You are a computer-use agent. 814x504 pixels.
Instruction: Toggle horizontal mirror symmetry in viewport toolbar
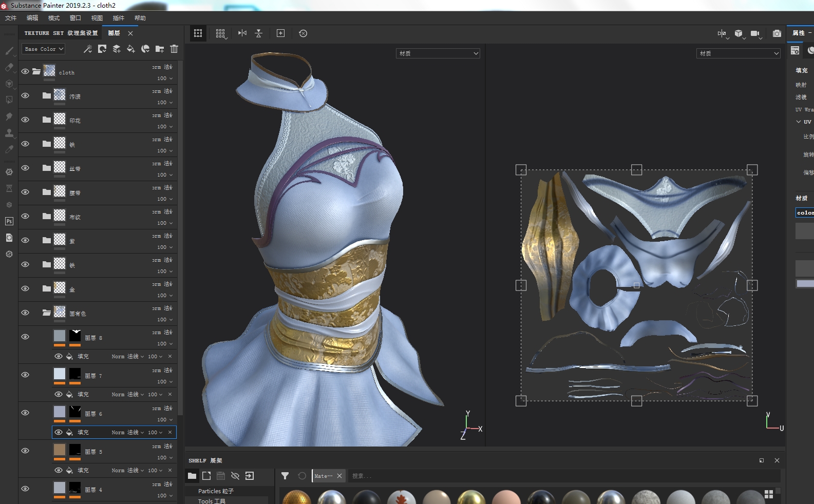coord(242,33)
